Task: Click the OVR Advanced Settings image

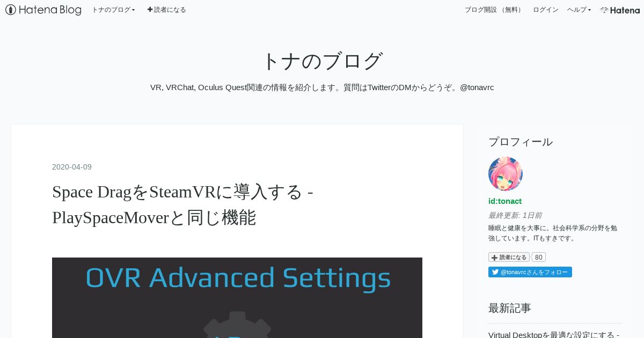Action: (237, 298)
